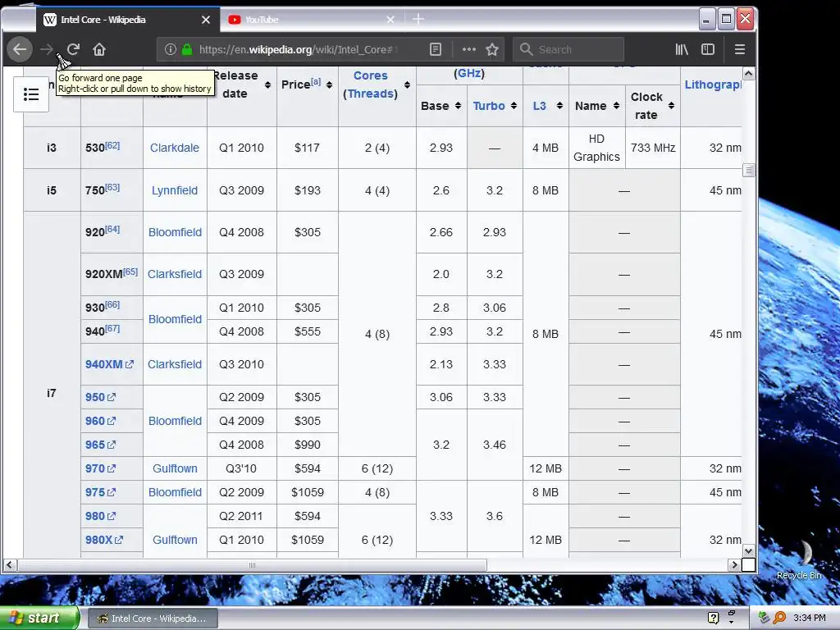The height and width of the screenshot is (630, 840).
Task: Open the 965 external model link
Action: click(100, 445)
